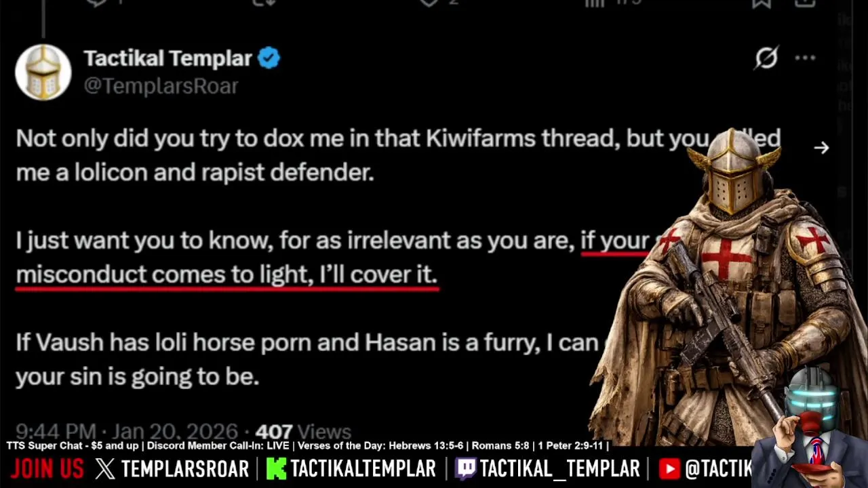Click the share icon above the post
Screen dimensions: 868x488
pyautogui.click(x=805, y=3)
